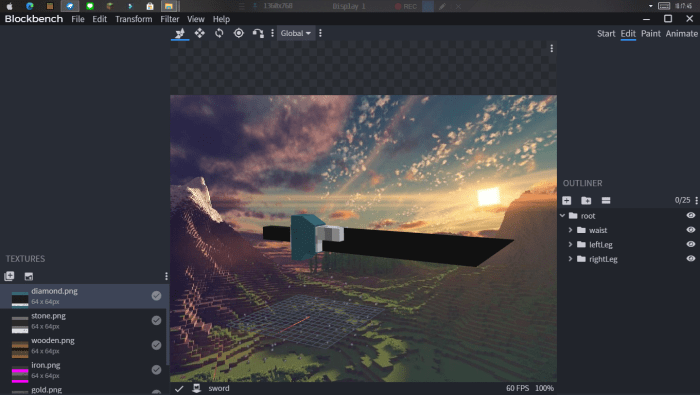Open the Global transform space dropdown
The image size is (700, 395).
coord(296,33)
